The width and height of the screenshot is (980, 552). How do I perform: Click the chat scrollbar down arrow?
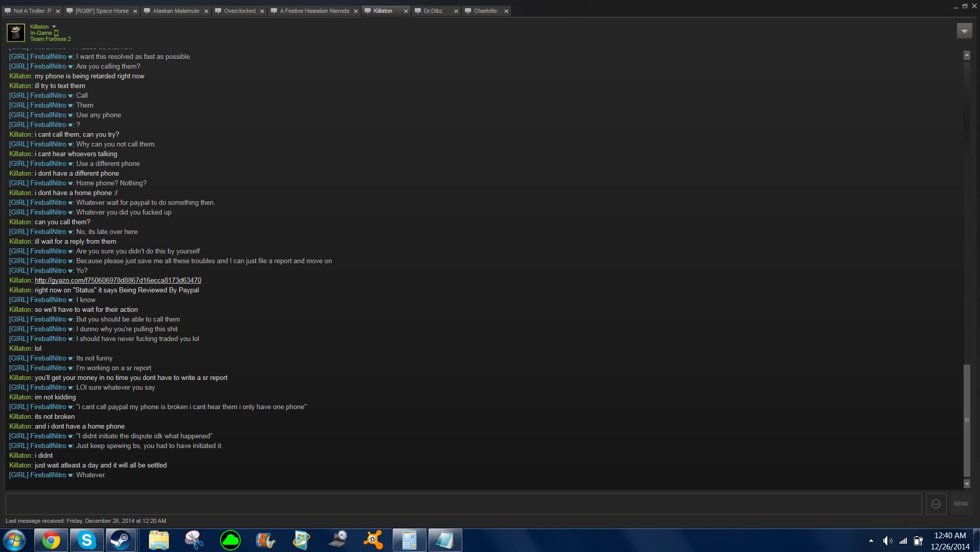point(967,484)
